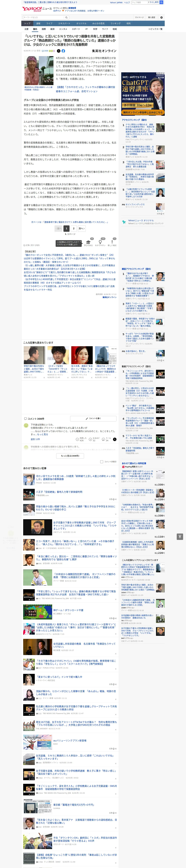React with わかりやすい lightbulb icon
Screen dimensions: 186x868
[100, 242]
